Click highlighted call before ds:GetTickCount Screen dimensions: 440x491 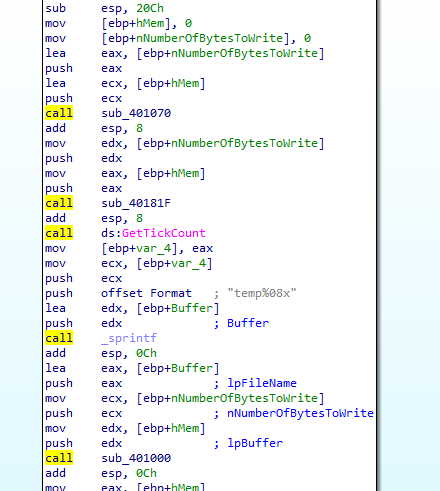[x=59, y=233]
